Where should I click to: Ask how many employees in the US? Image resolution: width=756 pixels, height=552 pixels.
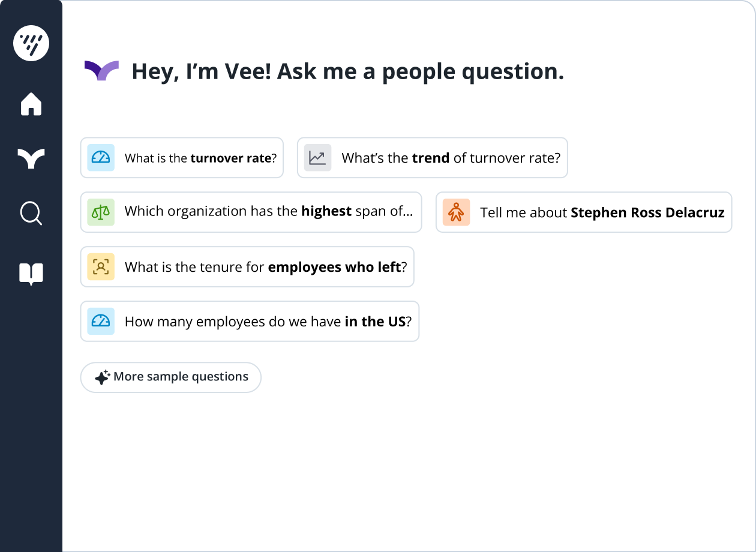pos(250,321)
